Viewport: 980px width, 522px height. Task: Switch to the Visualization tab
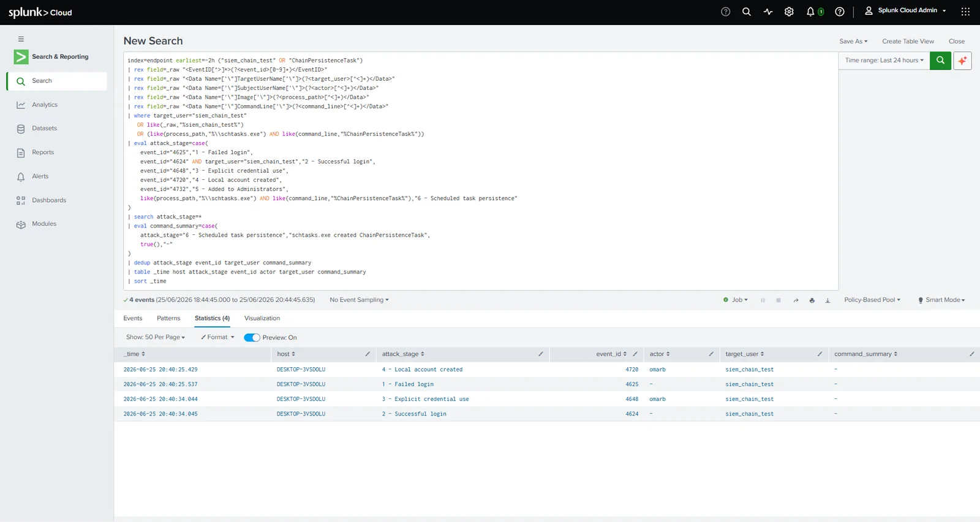[x=262, y=318]
